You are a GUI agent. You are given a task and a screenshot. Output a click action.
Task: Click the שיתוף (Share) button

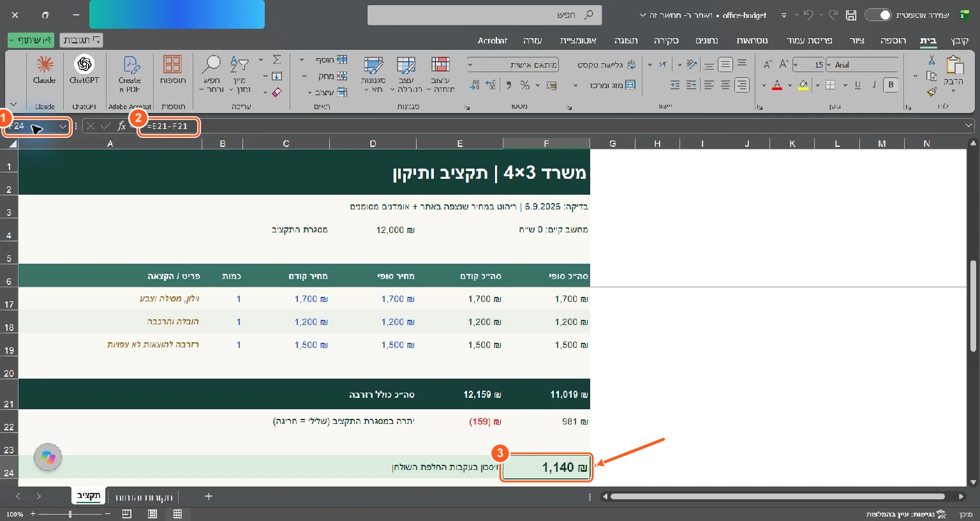coord(31,40)
